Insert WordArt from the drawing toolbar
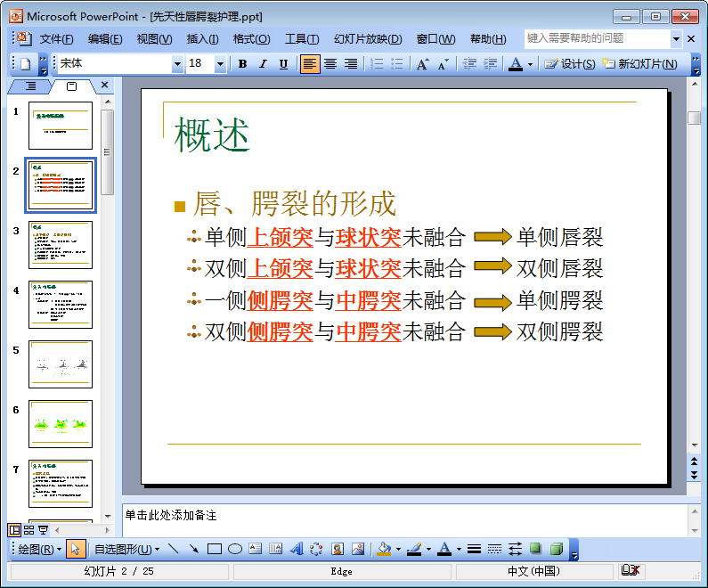 tap(297, 549)
